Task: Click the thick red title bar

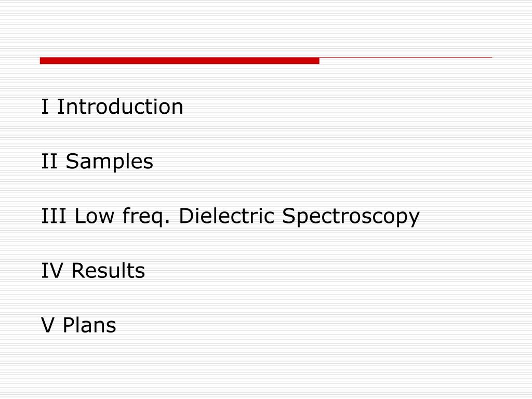Action: point(179,61)
